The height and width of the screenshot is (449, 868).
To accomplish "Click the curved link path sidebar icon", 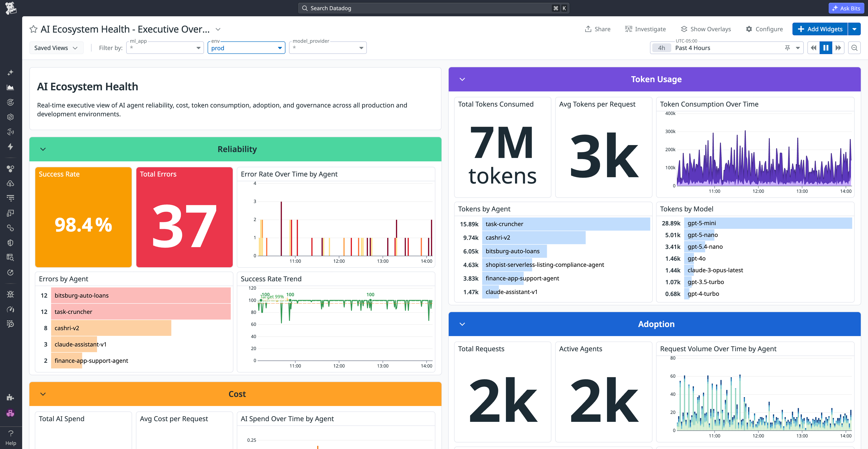I will [10, 228].
